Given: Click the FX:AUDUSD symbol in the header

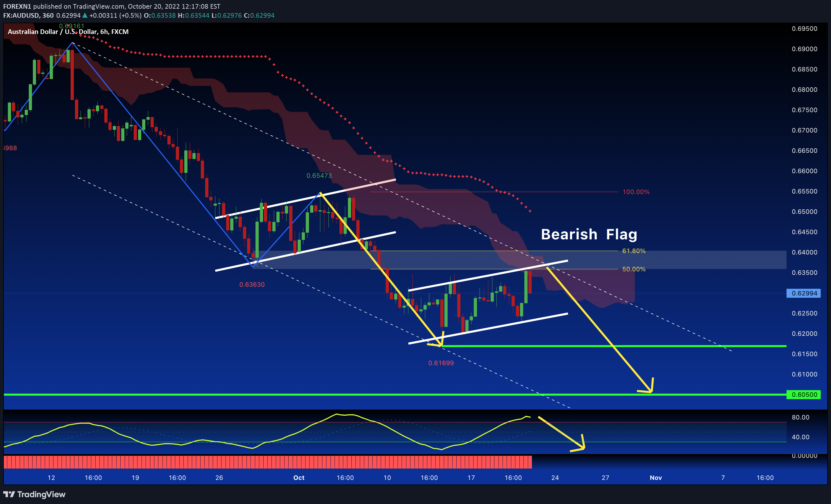Looking at the screenshot, I should (x=21, y=15).
